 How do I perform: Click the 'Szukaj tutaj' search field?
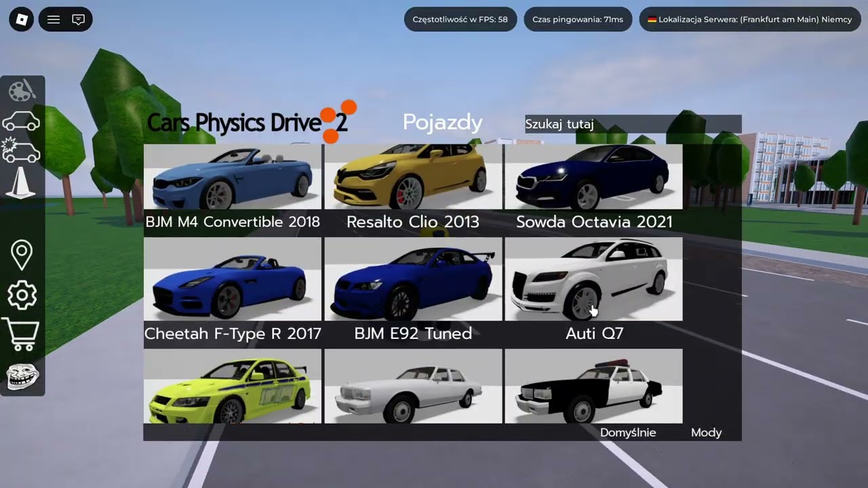[x=633, y=124]
